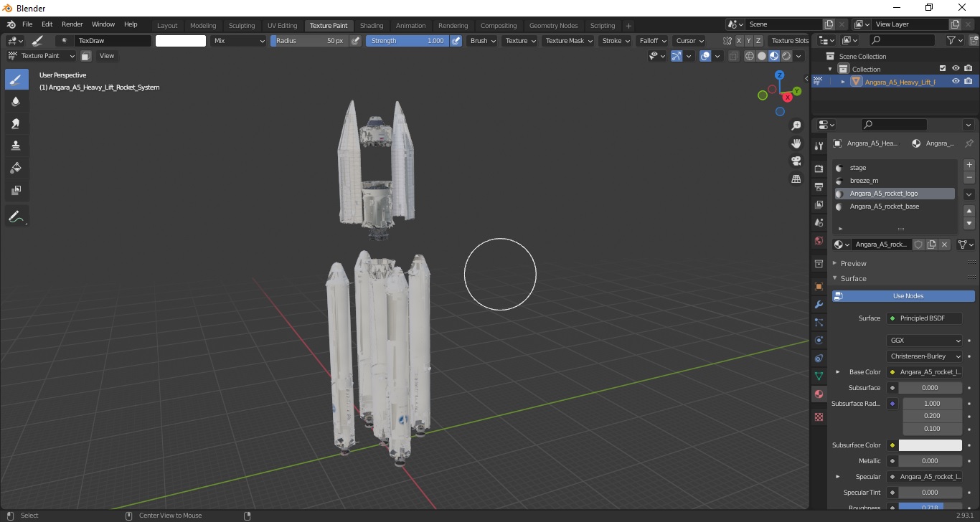Viewport: 980px width, 522px height.
Task: Select the Mask tool
Action: (17, 190)
